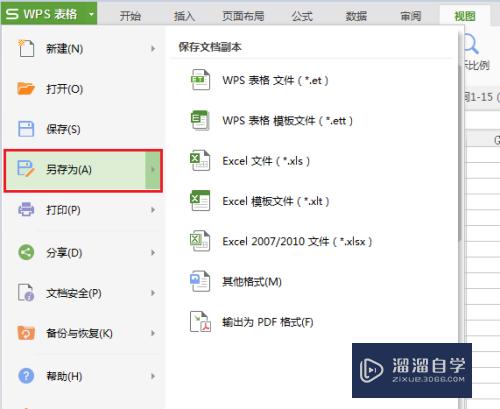The width and height of the screenshot is (500, 409).
Task: Open the WPS 表格 dropdown arrow
Action: pos(91,14)
